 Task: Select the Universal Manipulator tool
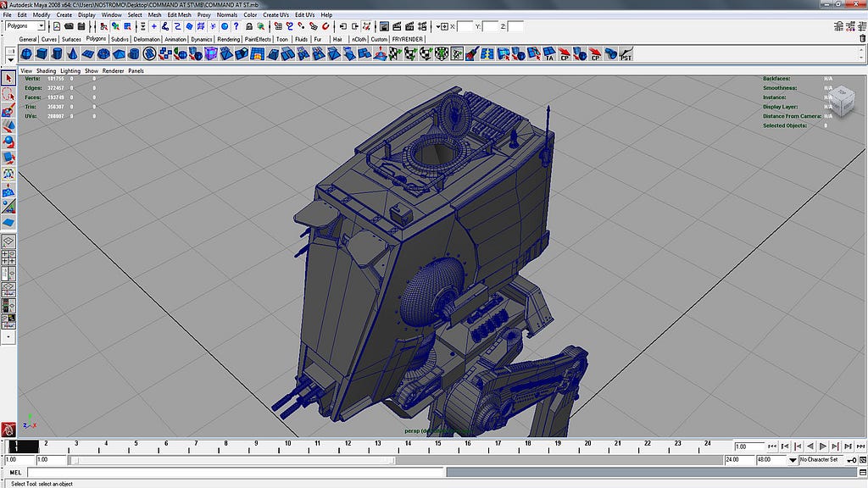point(8,175)
